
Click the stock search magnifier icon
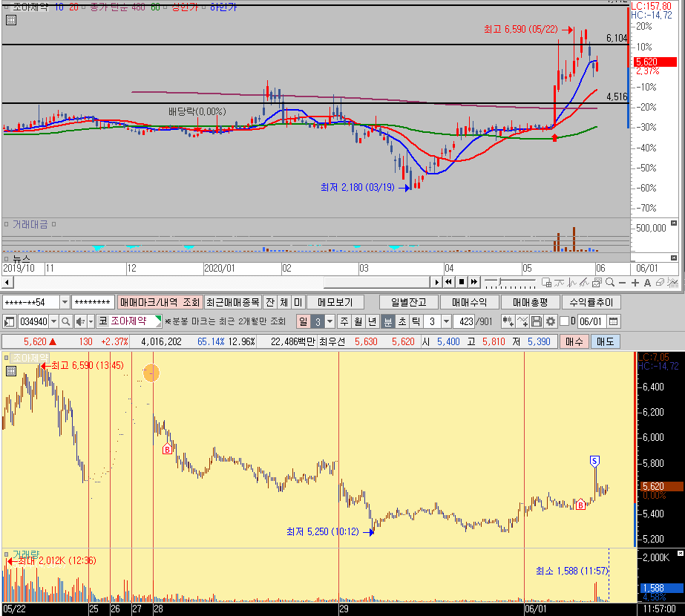[x=65, y=321]
